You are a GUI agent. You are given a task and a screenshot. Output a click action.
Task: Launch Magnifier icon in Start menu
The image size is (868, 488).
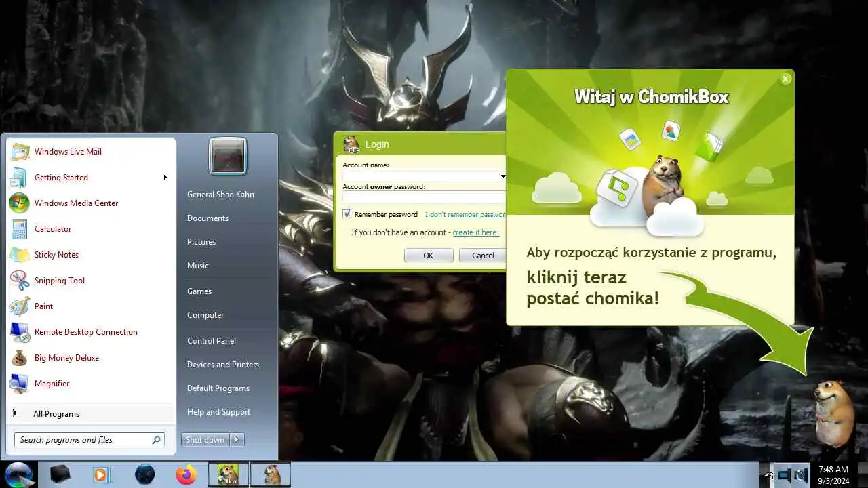point(19,383)
